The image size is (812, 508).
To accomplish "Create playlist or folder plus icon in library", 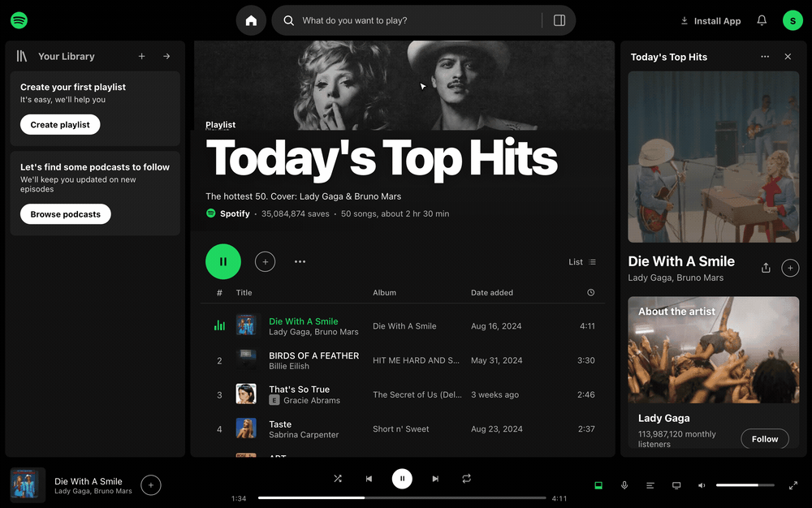I will (142, 56).
